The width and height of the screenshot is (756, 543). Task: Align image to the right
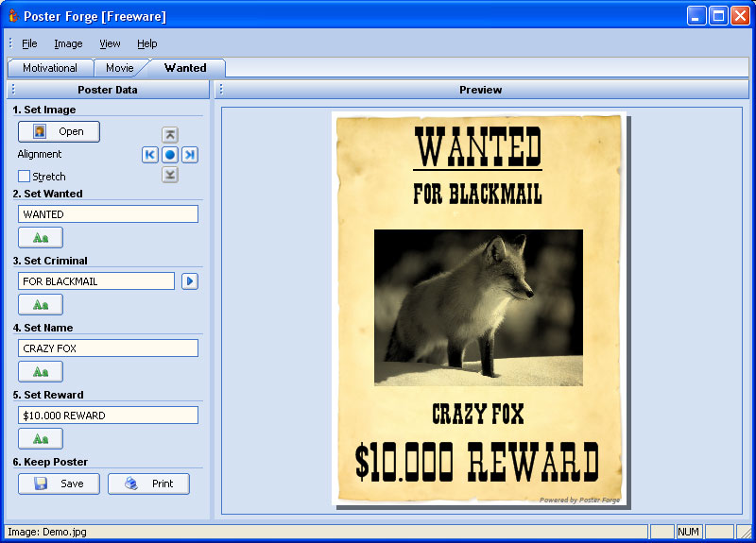pos(190,155)
